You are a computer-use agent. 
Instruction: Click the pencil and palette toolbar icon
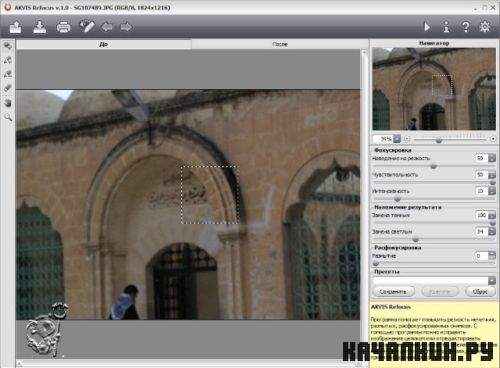[x=87, y=26]
